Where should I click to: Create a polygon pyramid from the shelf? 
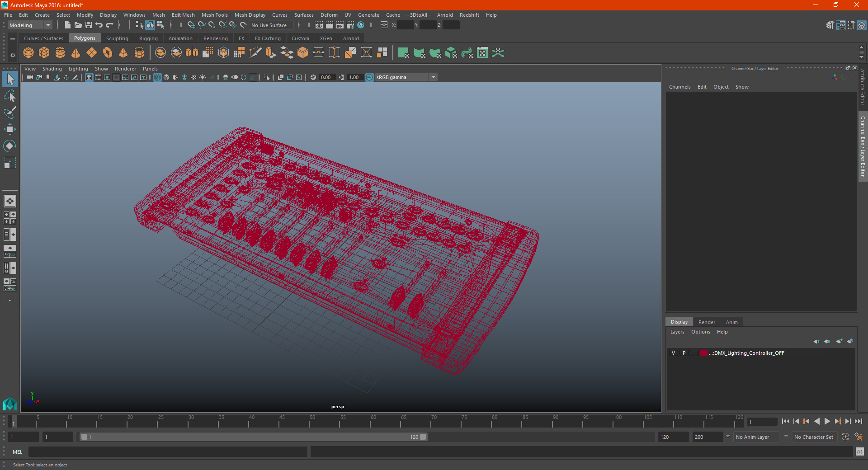click(x=123, y=53)
